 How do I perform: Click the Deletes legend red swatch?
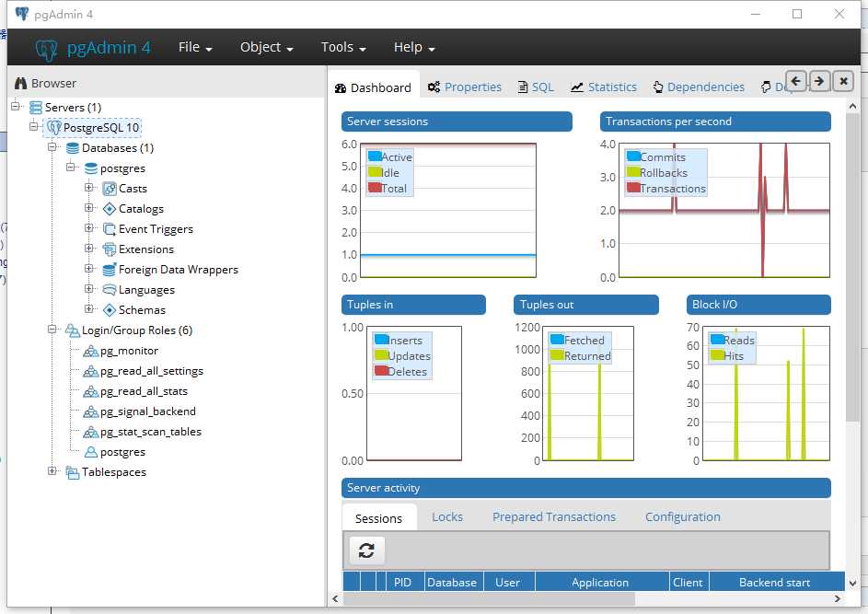click(x=381, y=370)
